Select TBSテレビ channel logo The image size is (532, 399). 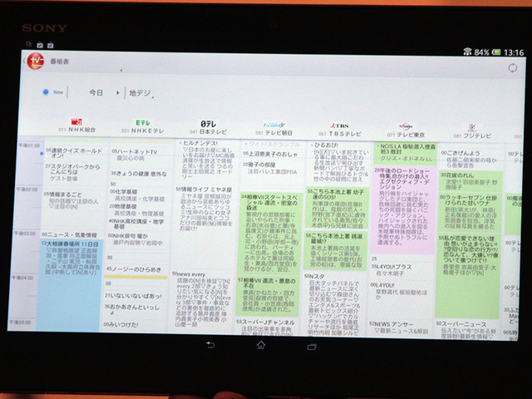339,126
